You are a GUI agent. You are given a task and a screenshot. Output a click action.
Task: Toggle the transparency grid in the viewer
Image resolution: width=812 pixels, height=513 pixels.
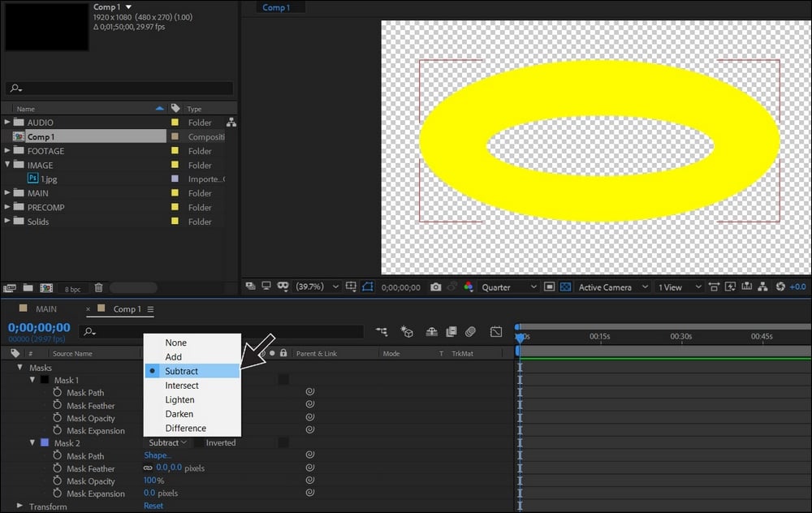pyautogui.click(x=565, y=287)
